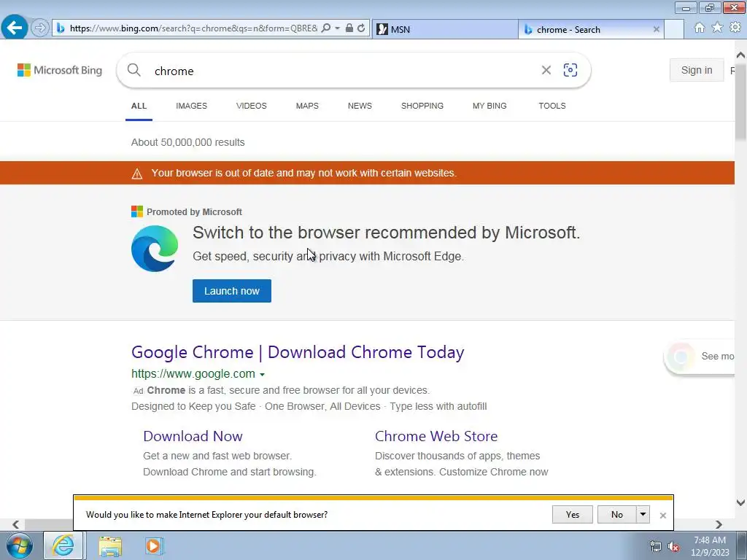Switch to the MSN tab
Image resolution: width=747 pixels, height=560 pixels.
click(x=445, y=29)
